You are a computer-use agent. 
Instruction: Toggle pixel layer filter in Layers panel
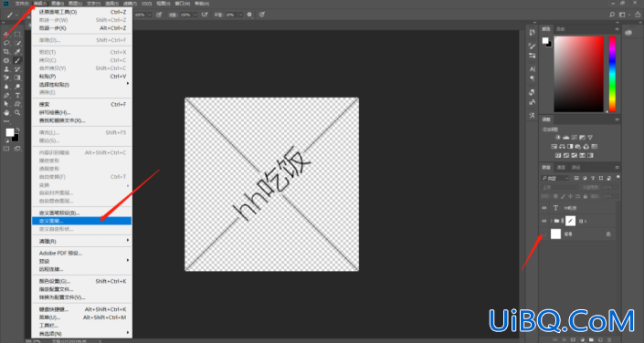(x=576, y=178)
